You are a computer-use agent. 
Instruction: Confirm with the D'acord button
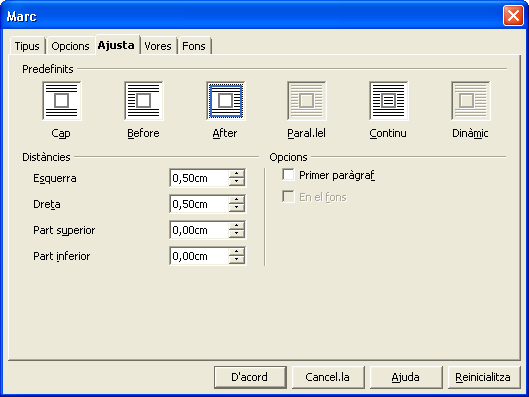(250, 377)
